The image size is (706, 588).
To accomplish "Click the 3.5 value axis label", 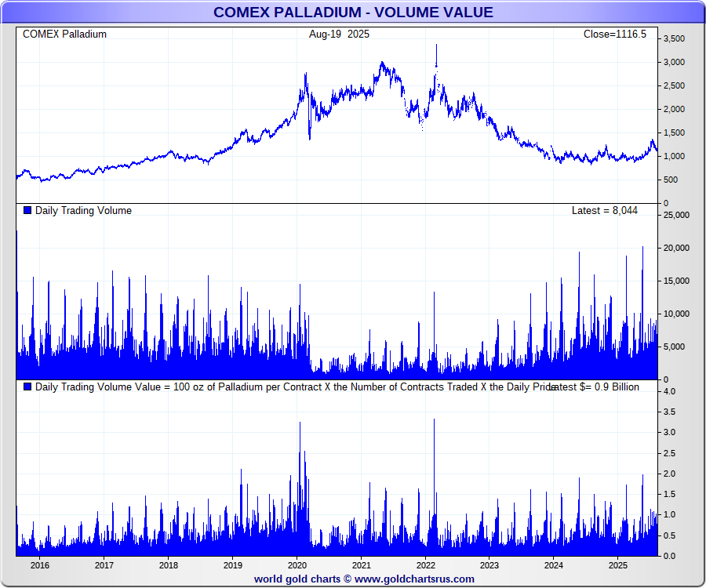I will click(x=670, y=412).
